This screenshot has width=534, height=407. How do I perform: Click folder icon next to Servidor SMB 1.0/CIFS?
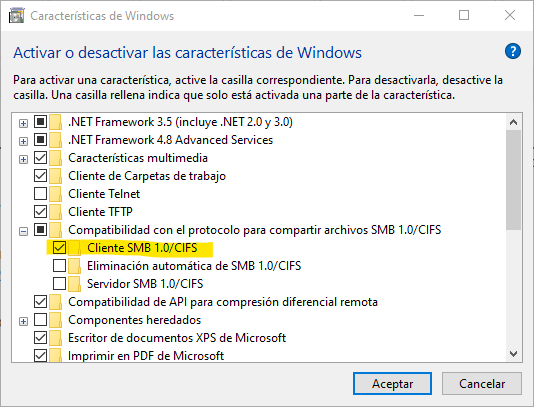[74, 284]
